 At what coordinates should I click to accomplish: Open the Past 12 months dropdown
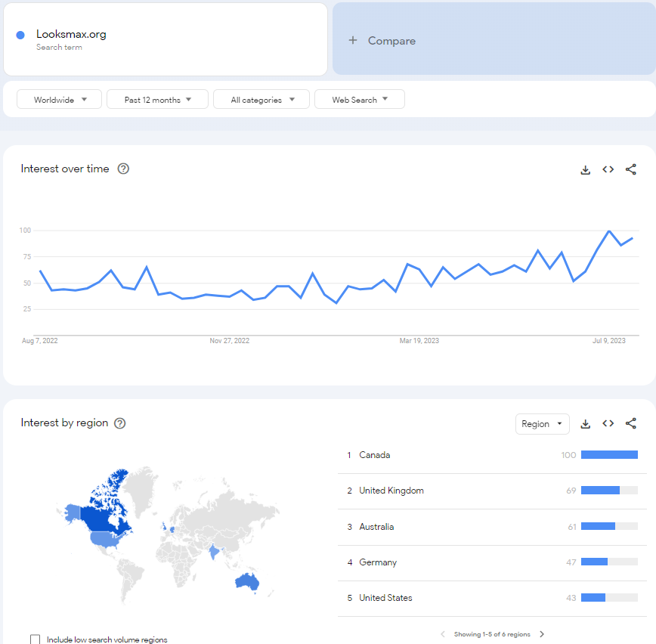157,100
